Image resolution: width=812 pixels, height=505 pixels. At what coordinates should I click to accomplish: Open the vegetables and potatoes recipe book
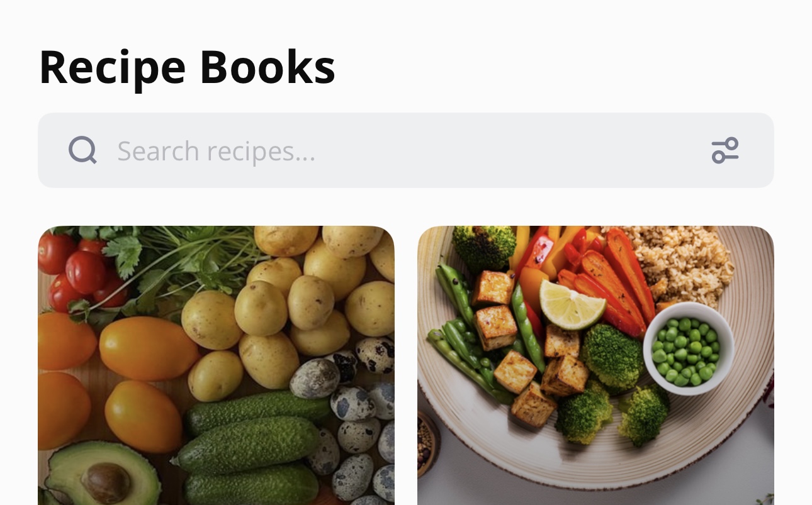click(216, 365)
